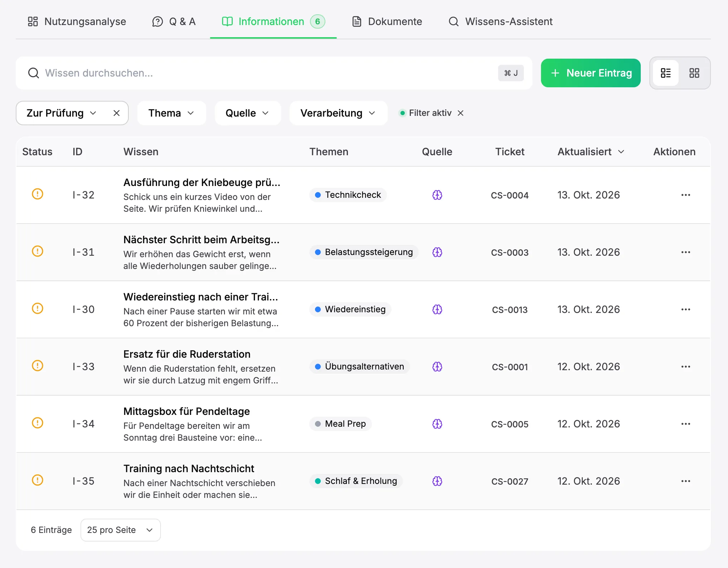
Task: Open ticket CS-0005
Action: [x=510, y=424]
